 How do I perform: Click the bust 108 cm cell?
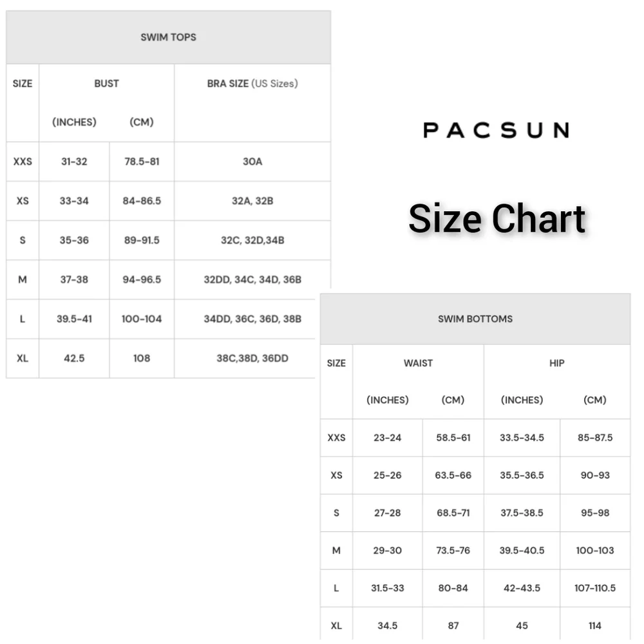point(142,359)
